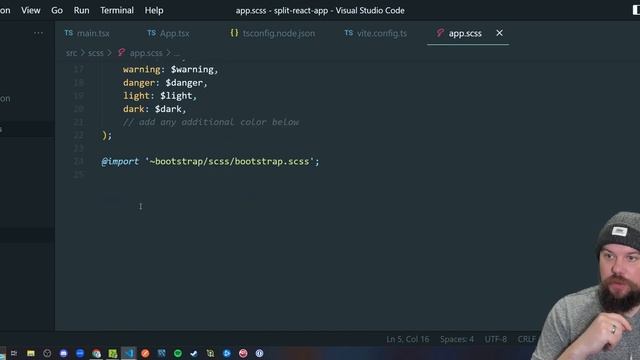Open Task View from the taskbar
This screenshot has width=640, height=360.
(14, 353)
